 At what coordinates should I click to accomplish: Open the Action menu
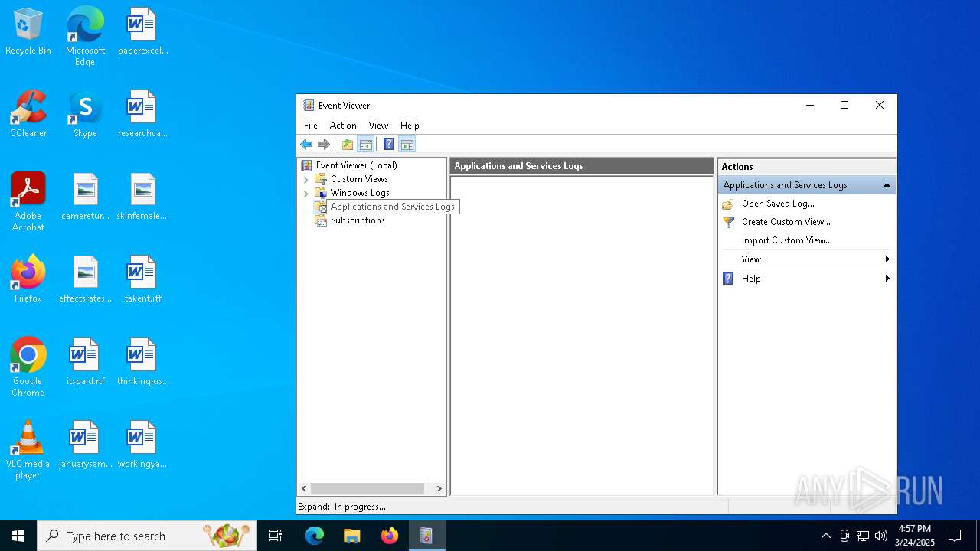click(343, 125)
